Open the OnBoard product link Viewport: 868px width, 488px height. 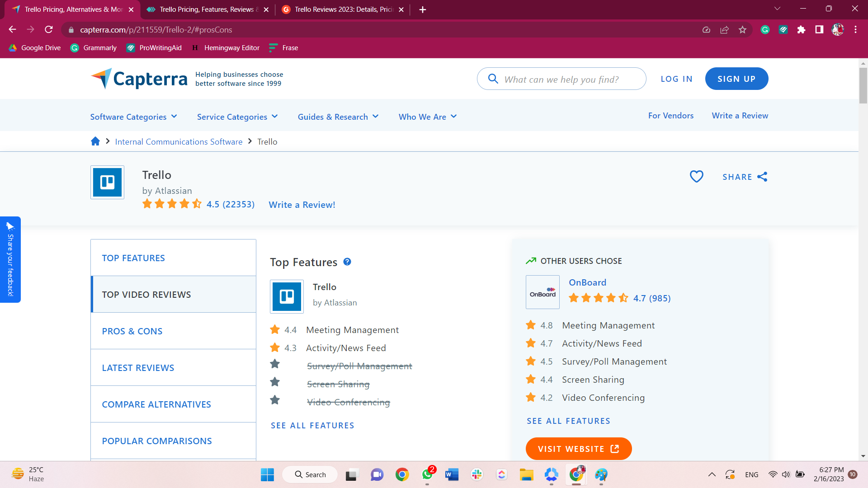pos(587,282)
